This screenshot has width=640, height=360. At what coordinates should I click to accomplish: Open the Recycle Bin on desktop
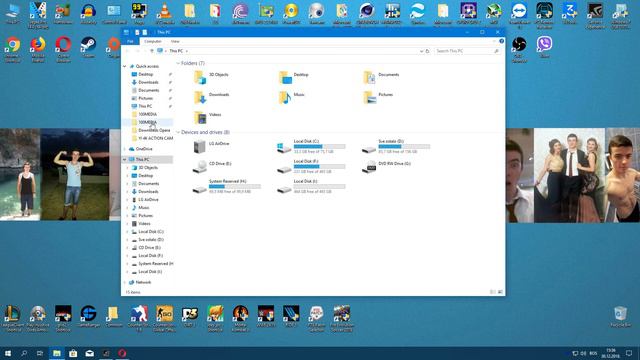[620, 317]
